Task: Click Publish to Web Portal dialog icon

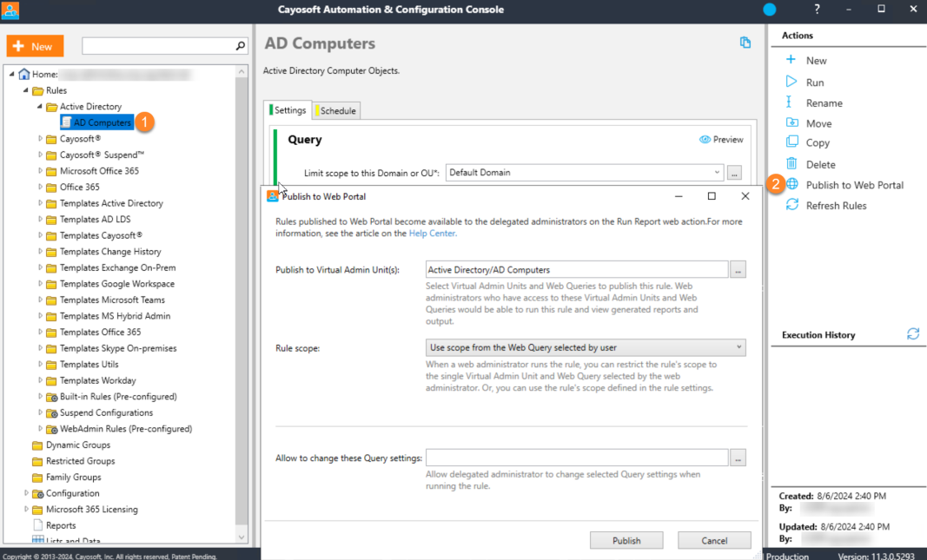Action: pyautogui.click(x=273, y=196)
